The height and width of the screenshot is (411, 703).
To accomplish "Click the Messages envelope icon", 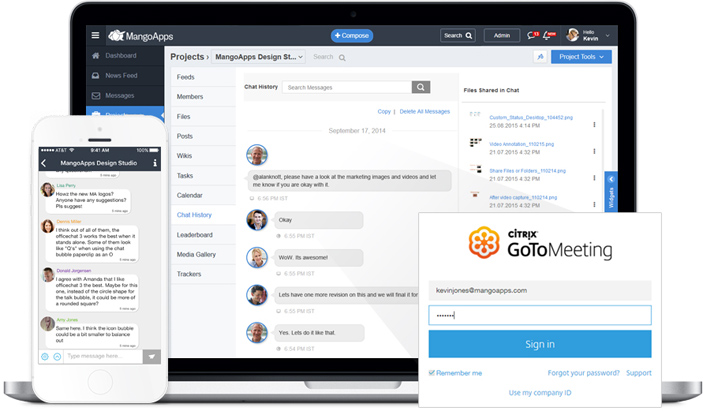I will click(x=95, y=95).
